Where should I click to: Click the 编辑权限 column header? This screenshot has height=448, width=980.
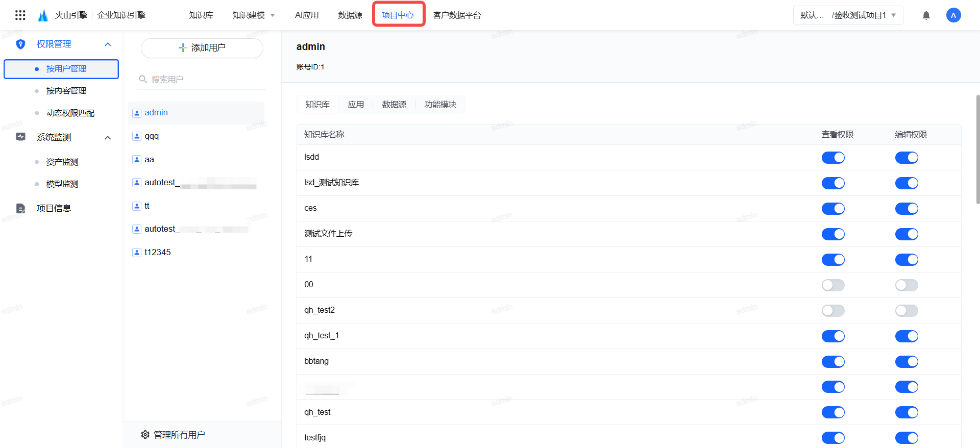911,135
